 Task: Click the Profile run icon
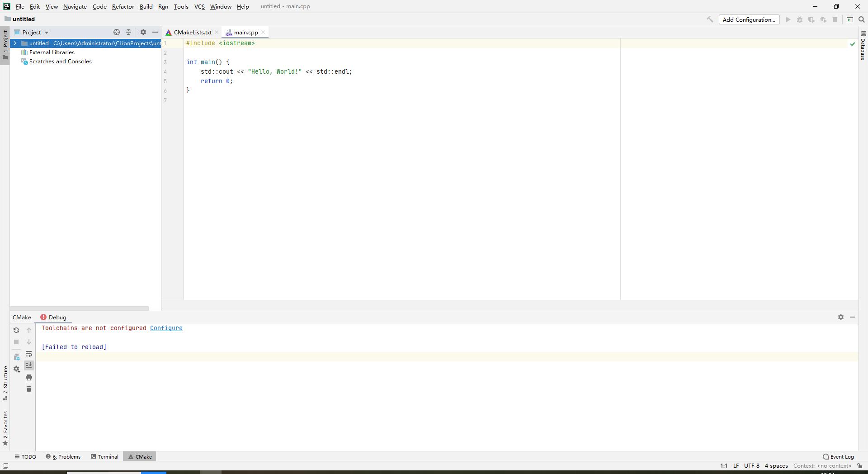[823, 19]
